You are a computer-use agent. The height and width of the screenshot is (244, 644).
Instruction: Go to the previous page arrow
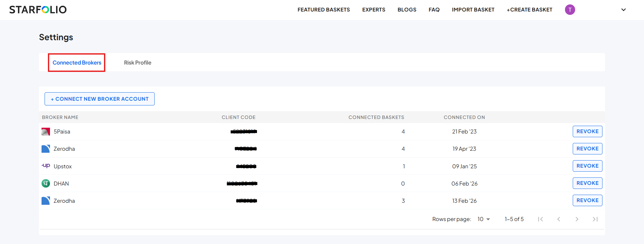559,219
